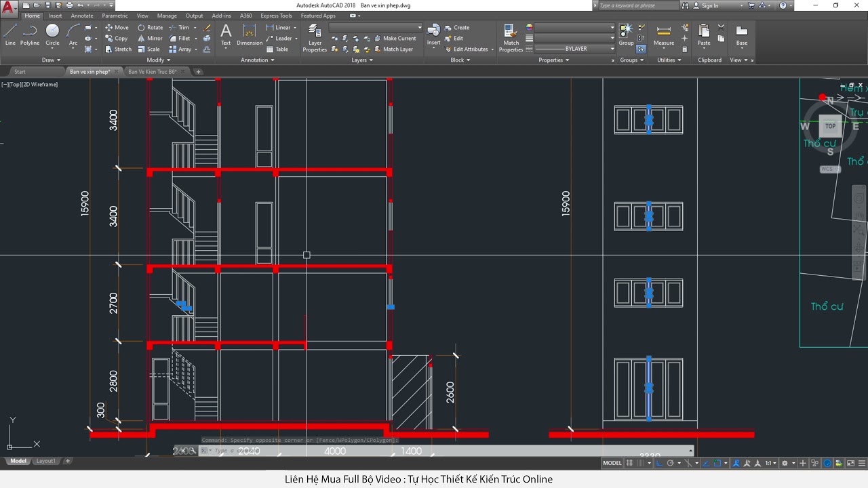The height and width of the screenshot is (488, 868).
Task: Activate the Stretch command
Action: click(x=118, y=49)
